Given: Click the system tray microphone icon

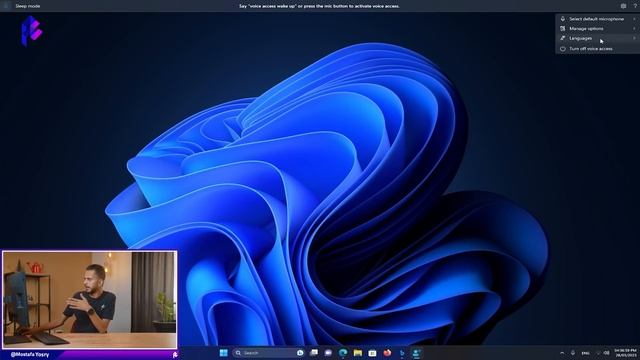Looking at the screenshot, I should click(x=573, y=353).
